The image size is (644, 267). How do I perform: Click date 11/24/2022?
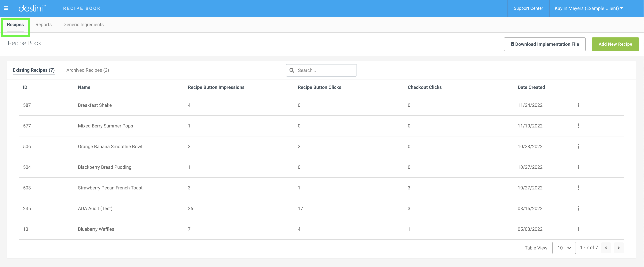(530, 105)
